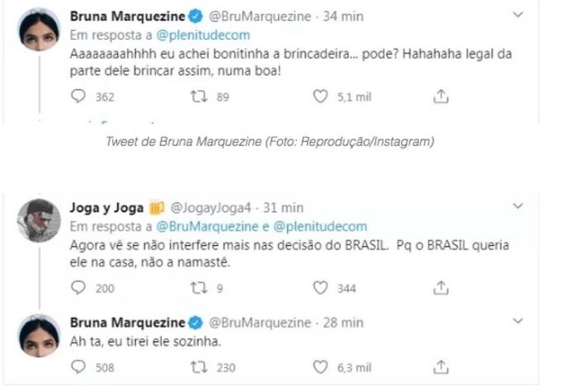Open options chevron on the 28 min tweet

coord(517,319)
